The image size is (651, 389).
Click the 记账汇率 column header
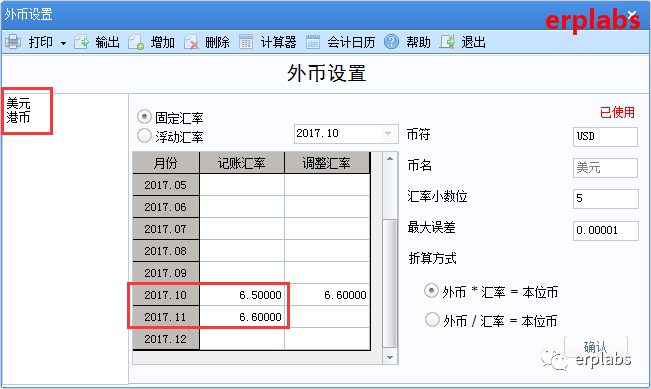[x=242, y=163]
